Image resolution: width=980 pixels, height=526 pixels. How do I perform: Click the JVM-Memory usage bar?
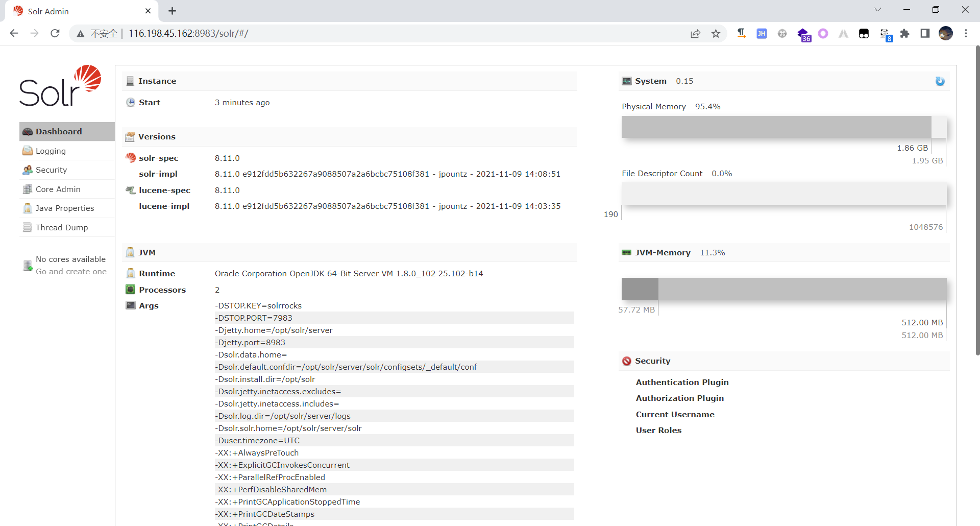783,289
